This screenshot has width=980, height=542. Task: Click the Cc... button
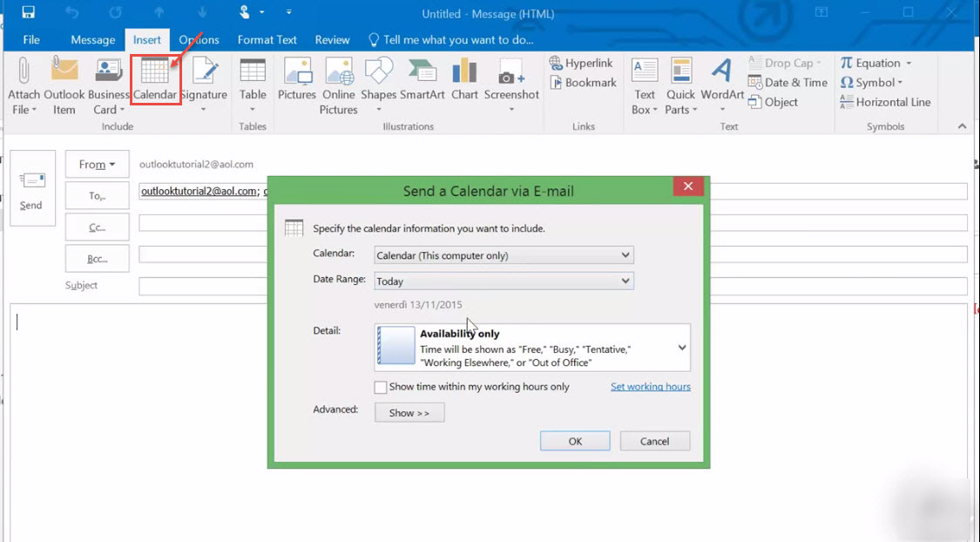[x=97, y=227]
